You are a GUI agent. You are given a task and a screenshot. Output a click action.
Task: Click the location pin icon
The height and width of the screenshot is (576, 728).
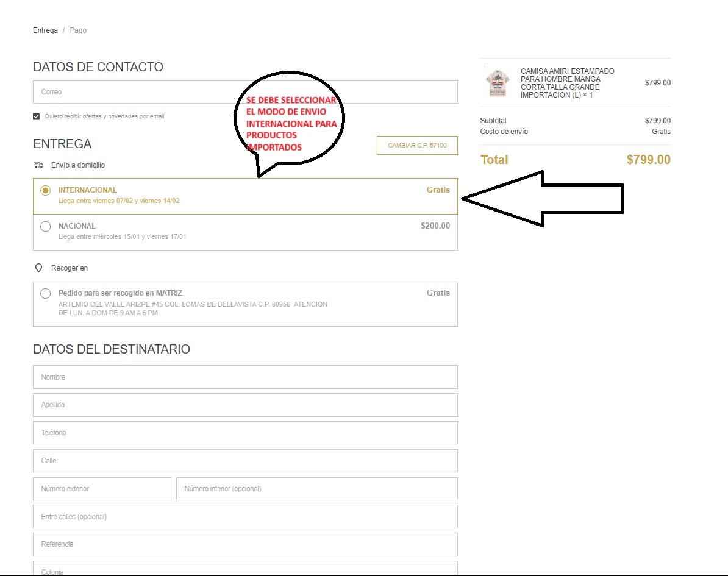[x=39, y=268]
